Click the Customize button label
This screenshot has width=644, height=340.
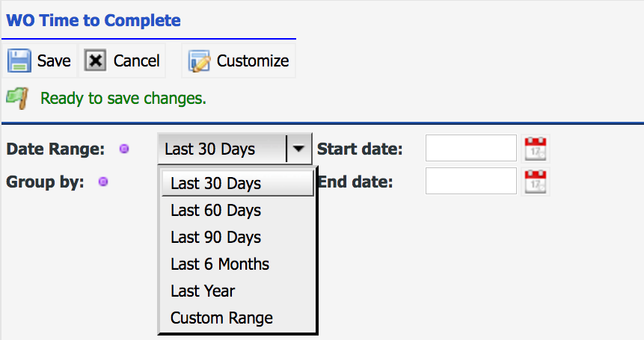pos(253,61)
